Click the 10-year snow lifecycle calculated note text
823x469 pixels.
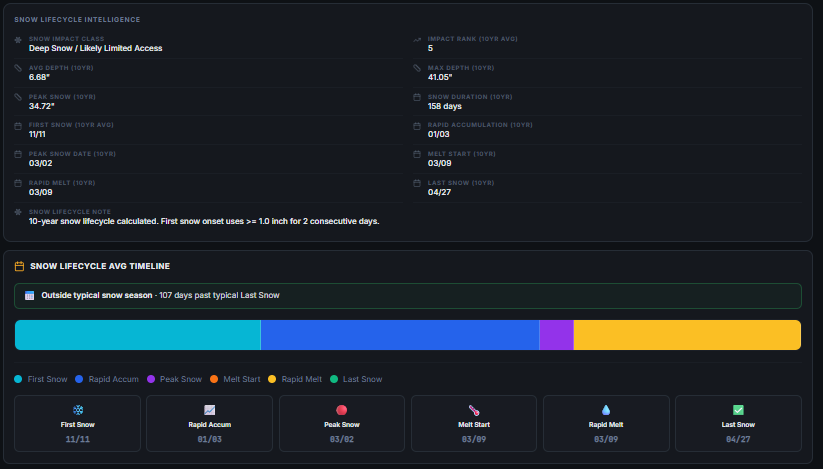[204, 221]
